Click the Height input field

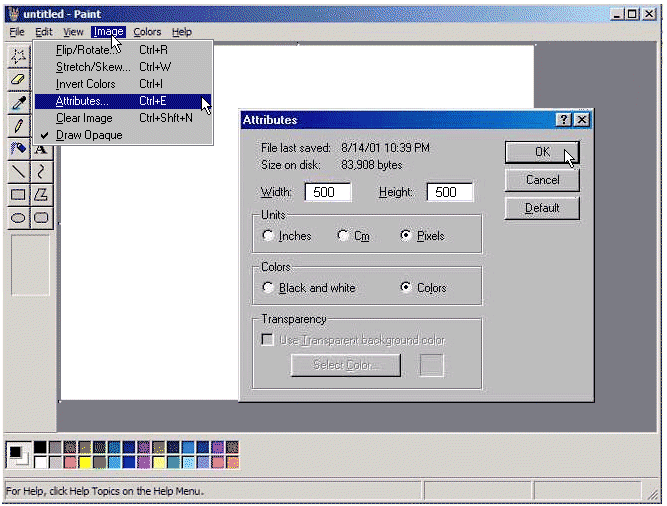(x=449, y=192)
